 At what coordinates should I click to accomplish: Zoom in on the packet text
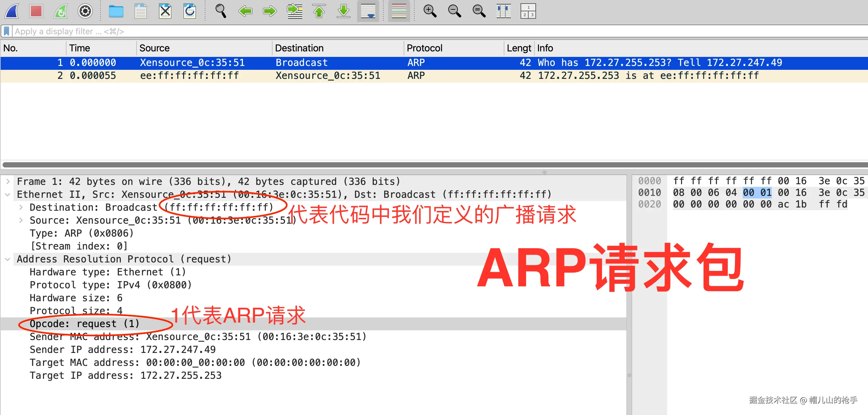pos(429,11)
